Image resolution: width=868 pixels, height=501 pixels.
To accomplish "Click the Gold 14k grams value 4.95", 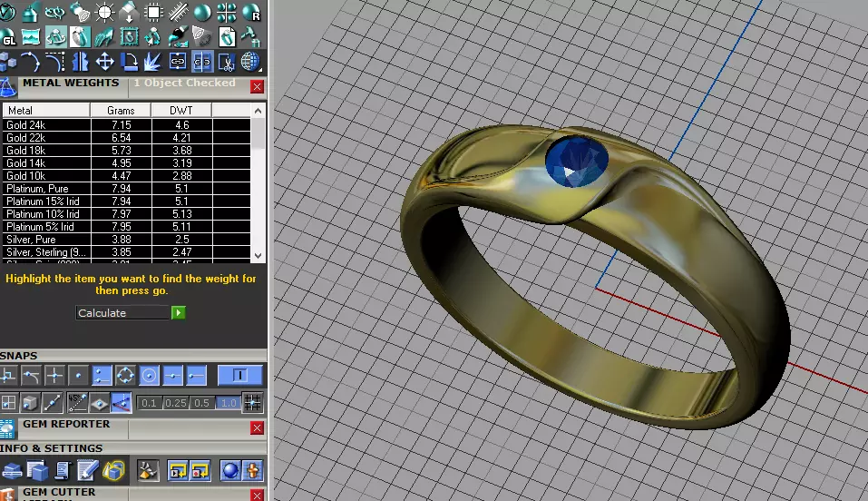I will coord(122,163).
